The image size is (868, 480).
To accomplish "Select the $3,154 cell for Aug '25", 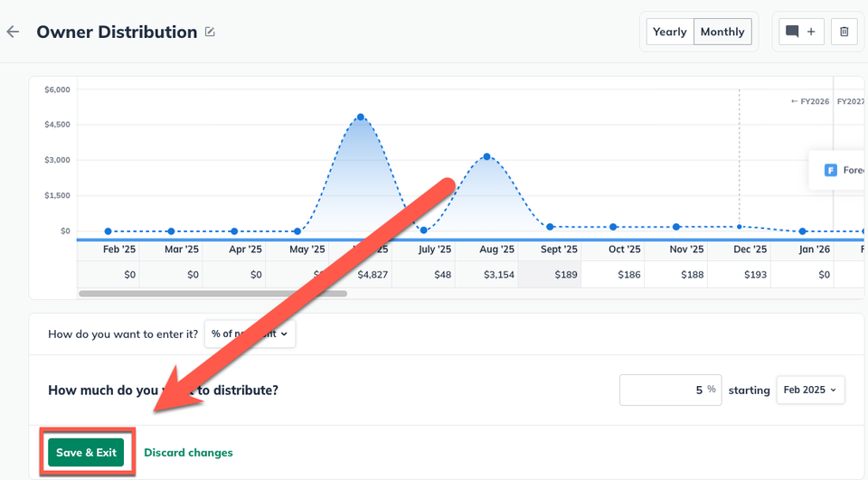I will pyautogui.click(x=486, y=274).
